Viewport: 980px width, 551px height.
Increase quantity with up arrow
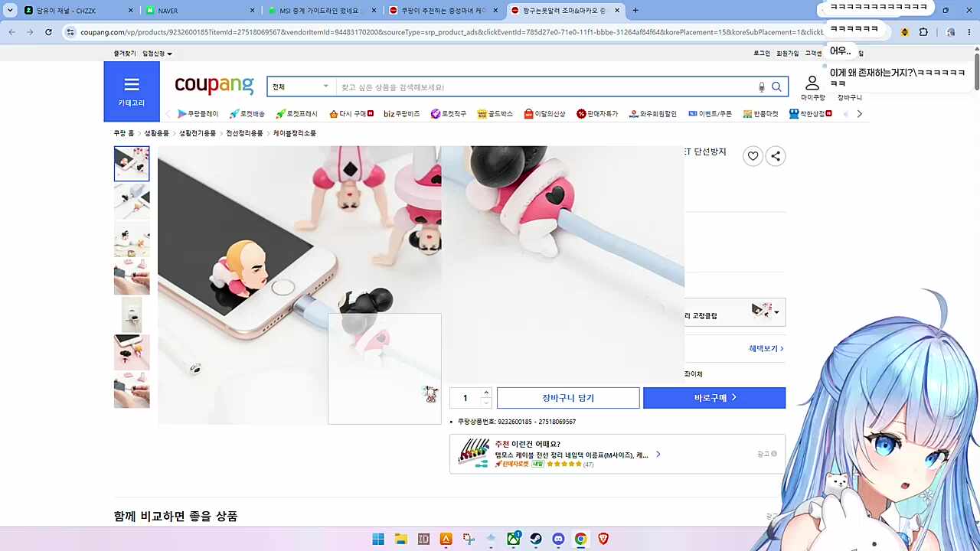486,393
